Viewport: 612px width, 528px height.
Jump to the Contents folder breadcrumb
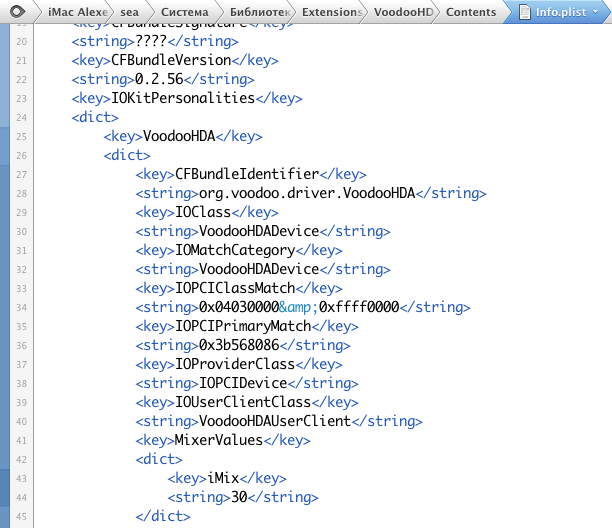(470, 12)
